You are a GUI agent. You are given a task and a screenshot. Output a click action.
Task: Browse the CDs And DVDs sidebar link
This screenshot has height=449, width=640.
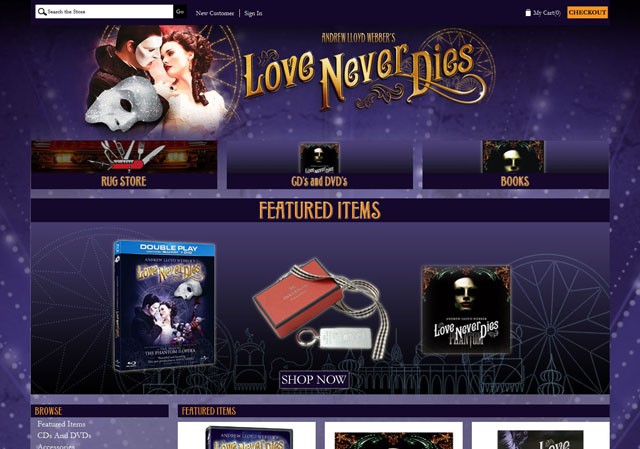pyautogui.click(x=64, y=436)
